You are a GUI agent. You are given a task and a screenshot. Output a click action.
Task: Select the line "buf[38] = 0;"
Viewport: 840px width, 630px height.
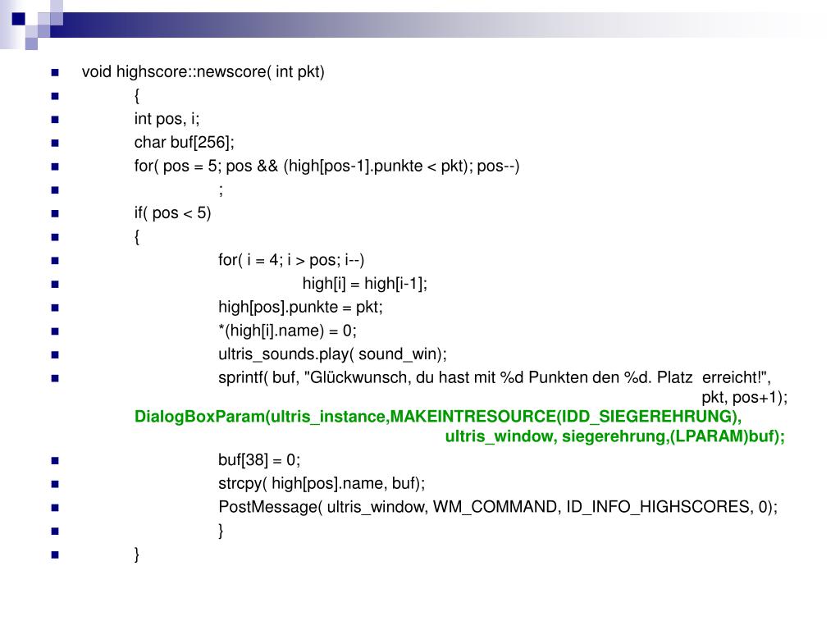259,461
